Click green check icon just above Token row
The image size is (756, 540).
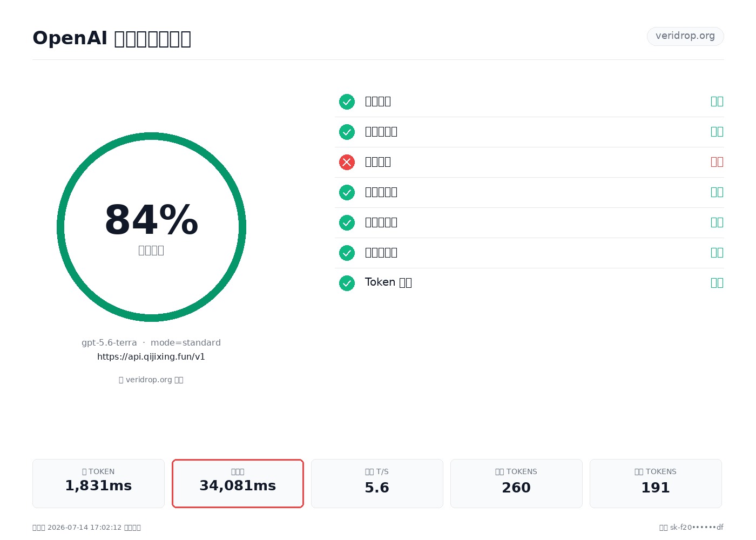pos(347,253)
